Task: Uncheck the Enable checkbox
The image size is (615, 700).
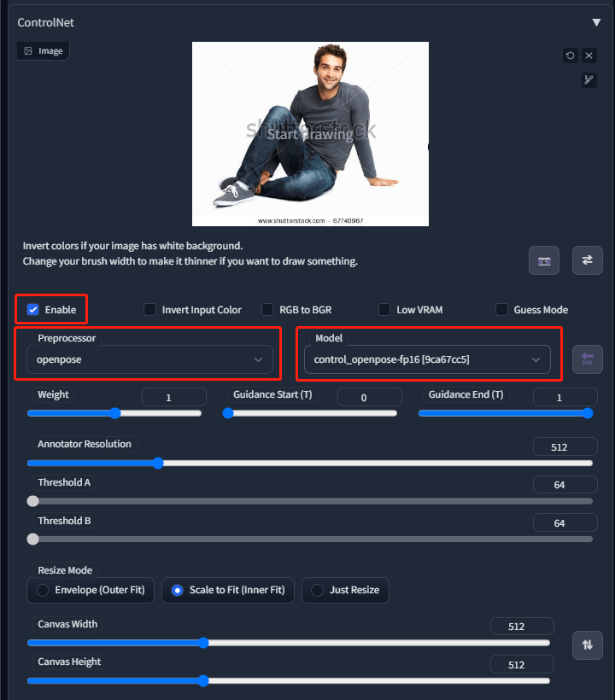Action: [x=33, y=309]
